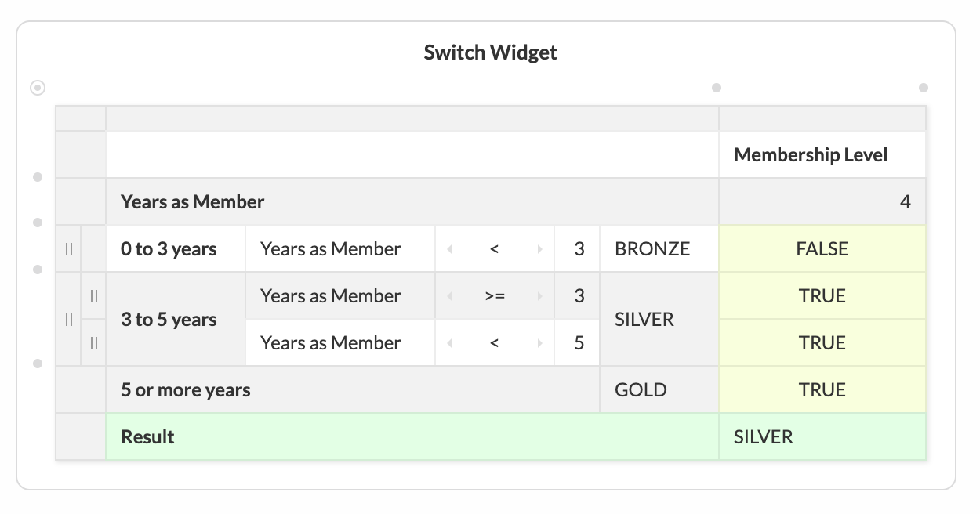This screenshot has width=980, height=514.
Task: Click left operator arrow in the < 5 row
Action: (450, 343)
